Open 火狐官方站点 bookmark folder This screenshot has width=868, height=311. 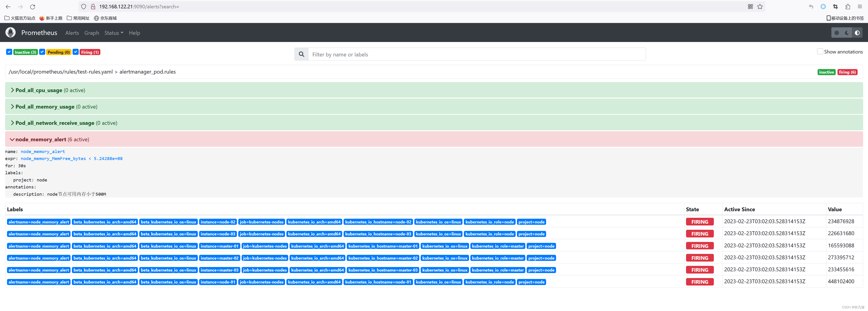click(x=20, y=18)
